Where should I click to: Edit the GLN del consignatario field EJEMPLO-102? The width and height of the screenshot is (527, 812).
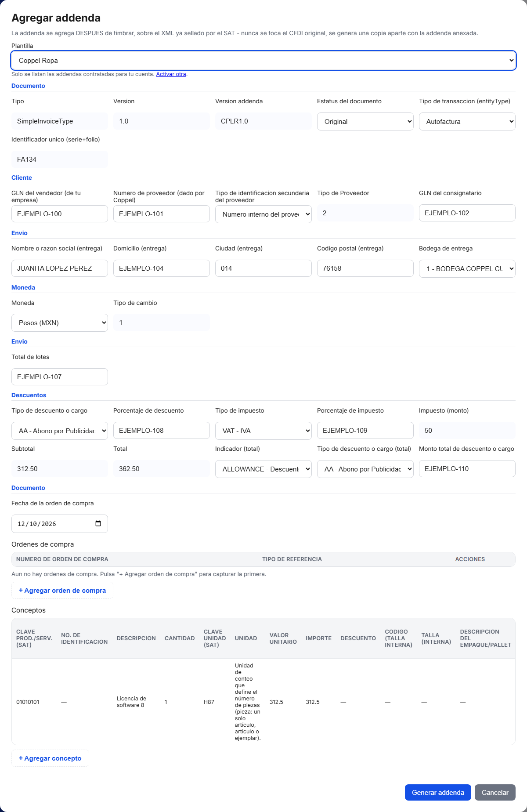pyautogui.click(x=467, y=213)
